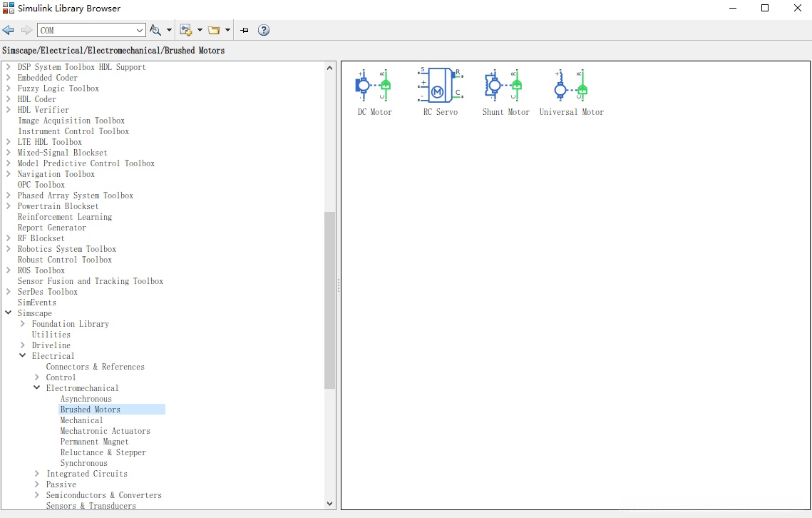Screen dimensions: 812x518
Task: Expand the Embedded Coder node
Action: [9, 78]
